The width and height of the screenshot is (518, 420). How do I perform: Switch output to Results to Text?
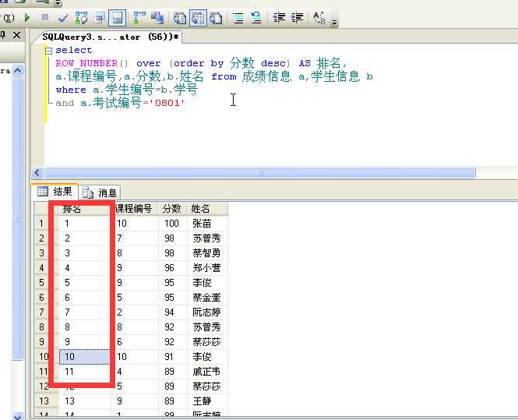tap(180, 18)
